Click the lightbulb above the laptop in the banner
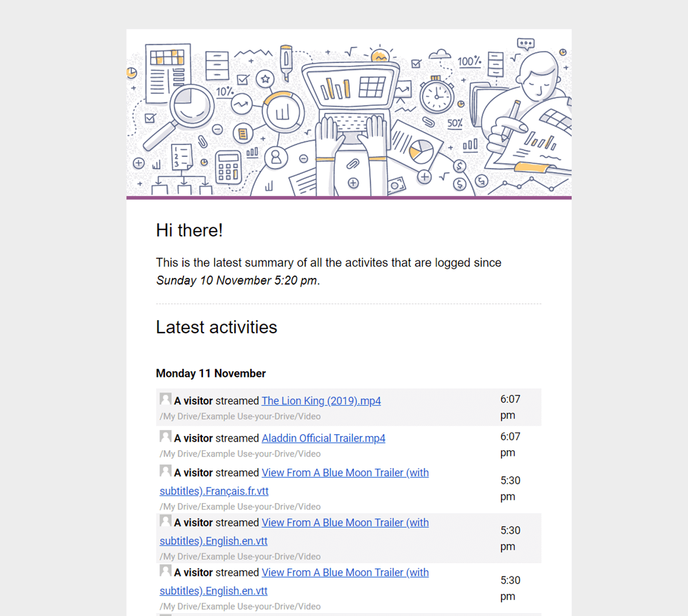 tap(380, 56)
